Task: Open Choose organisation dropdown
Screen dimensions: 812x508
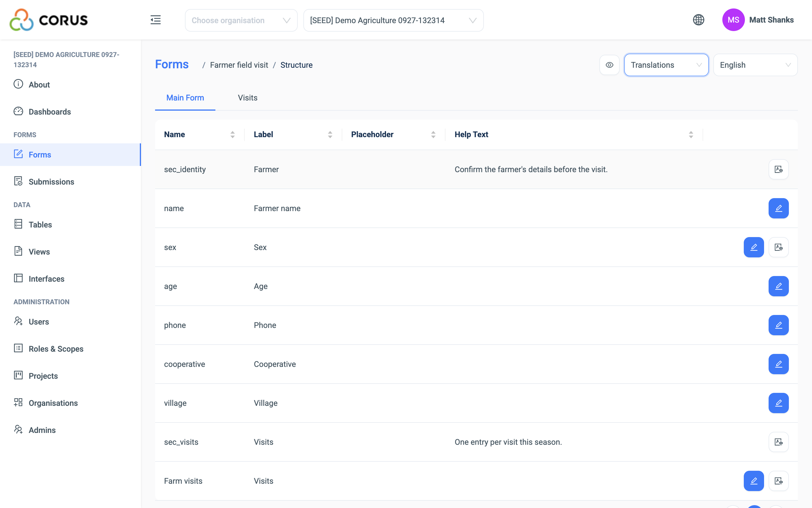Action: click(x=241, y=21)
